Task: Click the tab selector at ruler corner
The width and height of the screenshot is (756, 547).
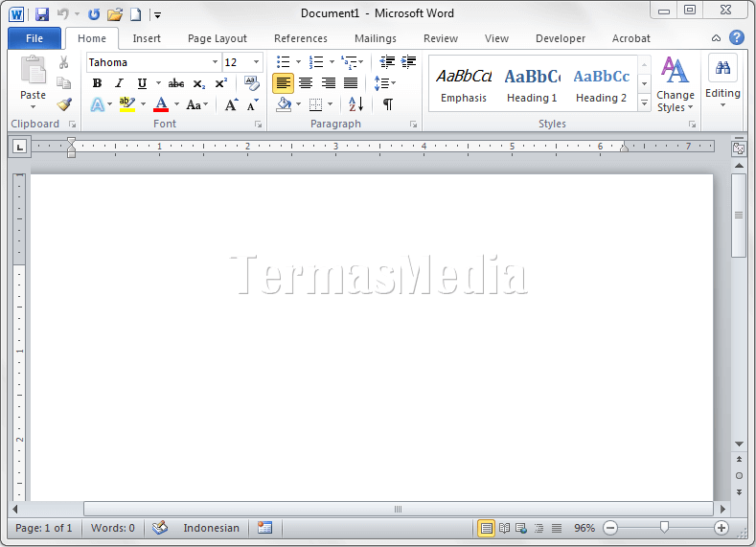Action: pos(19,147)
